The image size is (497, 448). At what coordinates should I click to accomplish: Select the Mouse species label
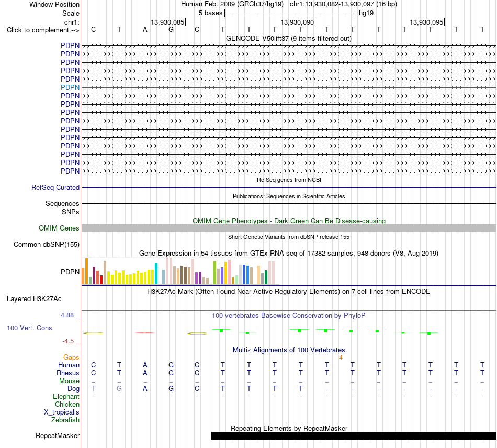pyautogui.click(x=69, y=381)
